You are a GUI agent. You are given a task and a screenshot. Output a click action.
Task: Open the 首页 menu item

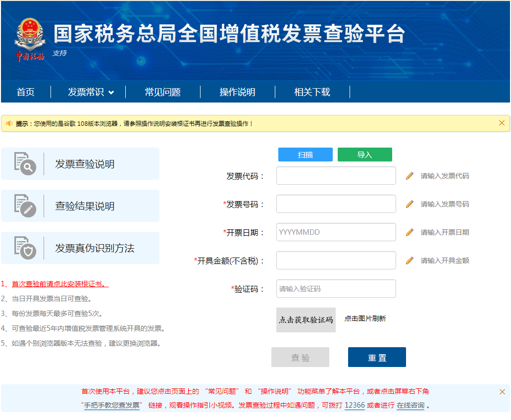coord(26,92)
